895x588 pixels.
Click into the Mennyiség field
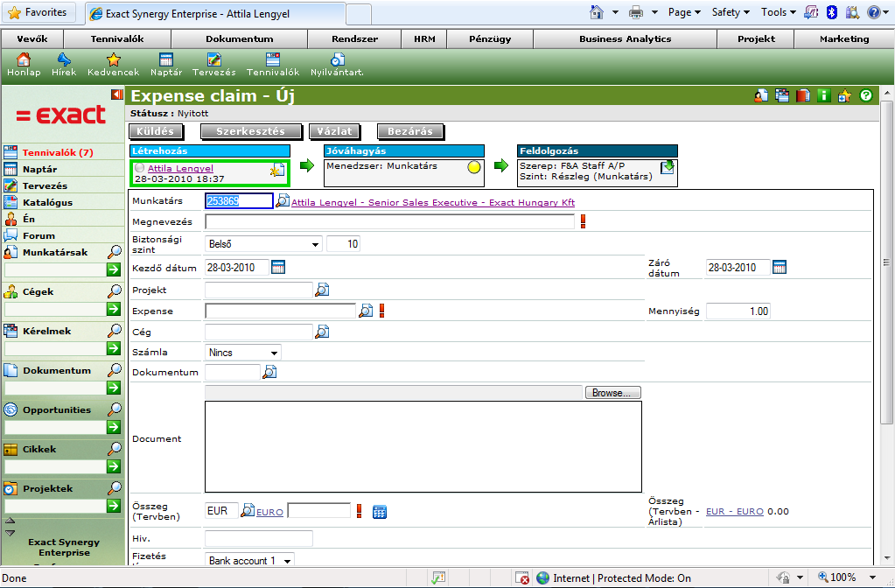click(x=738, y=311)
